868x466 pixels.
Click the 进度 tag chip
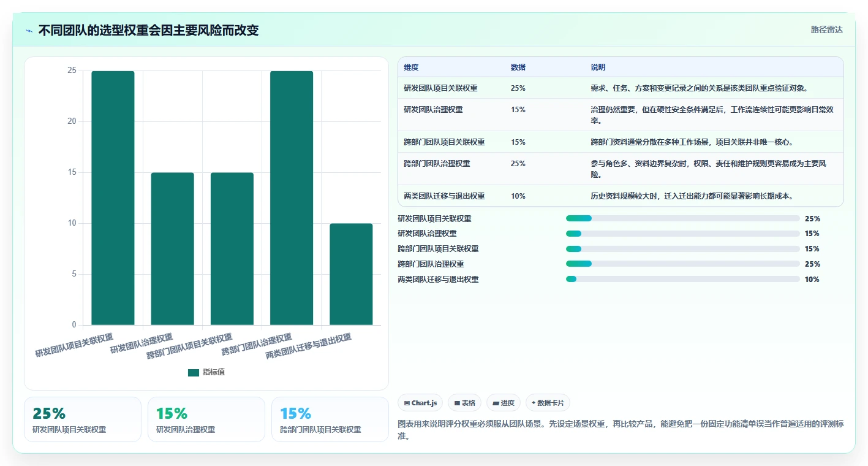[x=504, y=403]
